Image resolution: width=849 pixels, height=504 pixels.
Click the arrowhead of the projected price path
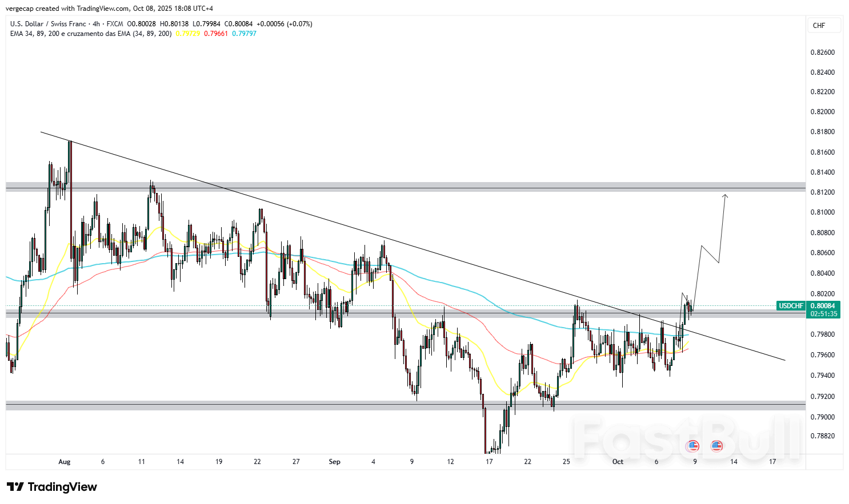coord(725,196)
